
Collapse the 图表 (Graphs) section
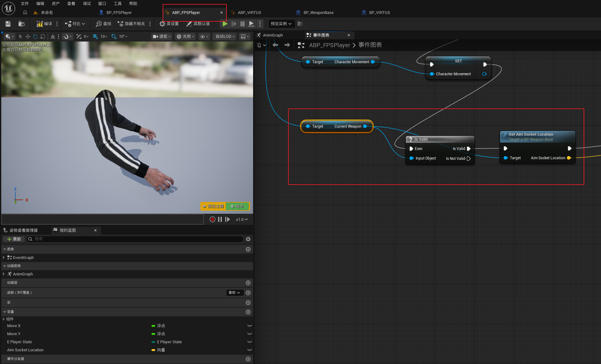(5, 249)
